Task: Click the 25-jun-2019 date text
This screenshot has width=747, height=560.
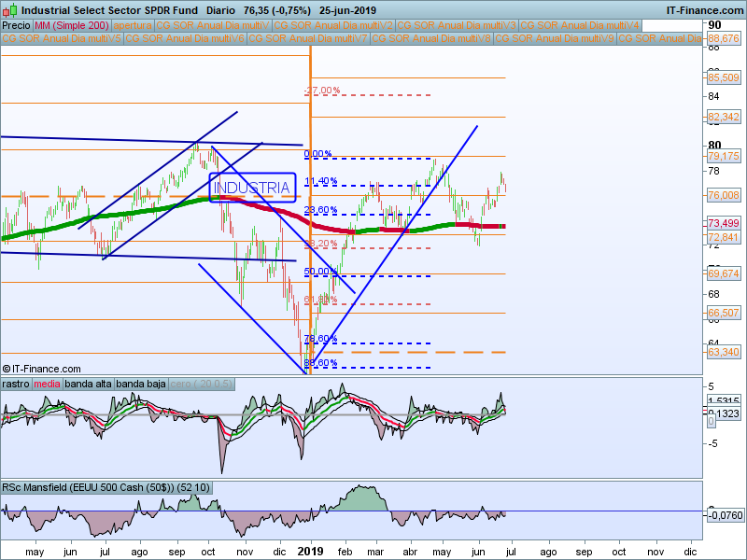Action: 347,10
